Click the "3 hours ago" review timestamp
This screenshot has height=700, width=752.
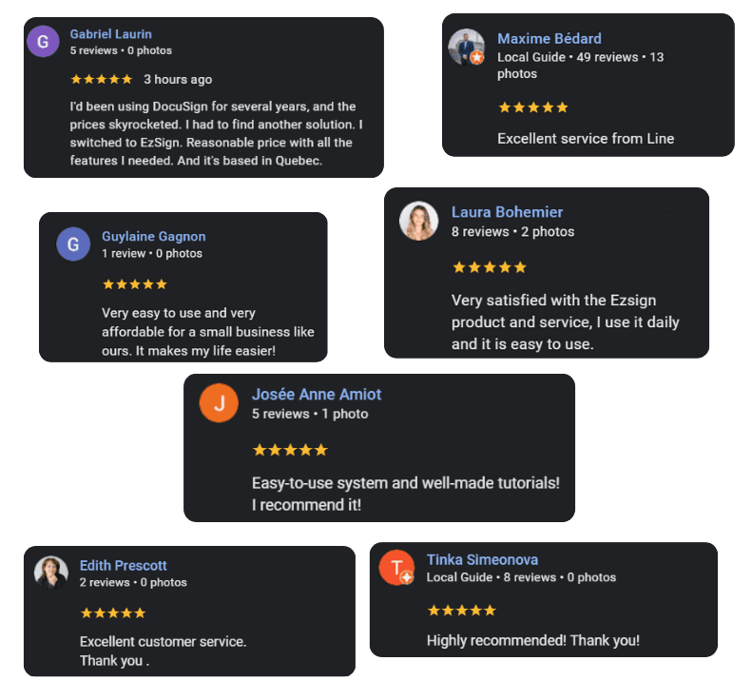coord(178,79)
